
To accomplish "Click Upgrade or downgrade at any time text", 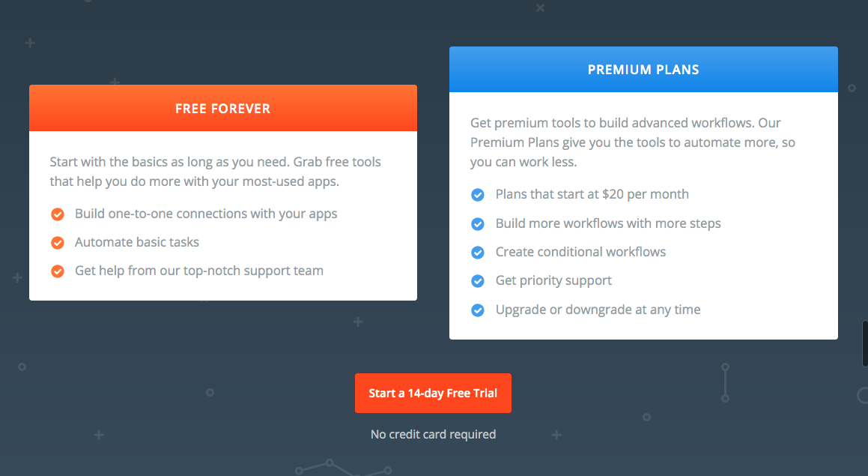I will click(598, 310).
